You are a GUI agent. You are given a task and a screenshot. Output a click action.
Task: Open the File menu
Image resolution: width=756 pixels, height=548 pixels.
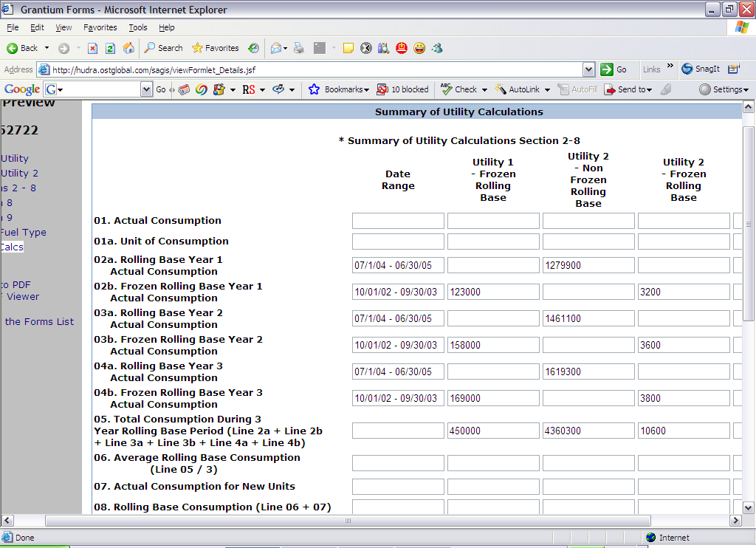pos(13,27)
